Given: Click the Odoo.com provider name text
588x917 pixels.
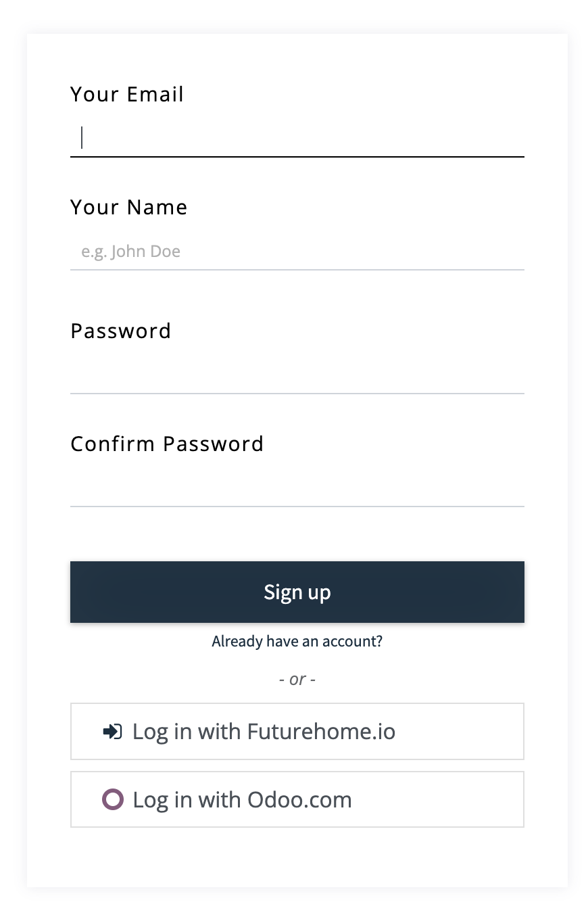Looking at the screenshot, I should (299, 799).
